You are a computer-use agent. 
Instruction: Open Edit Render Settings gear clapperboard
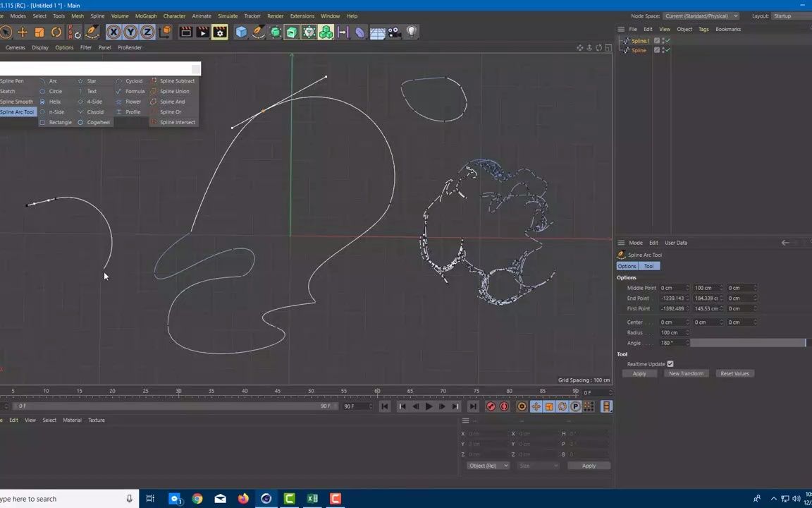click(220, 32)
